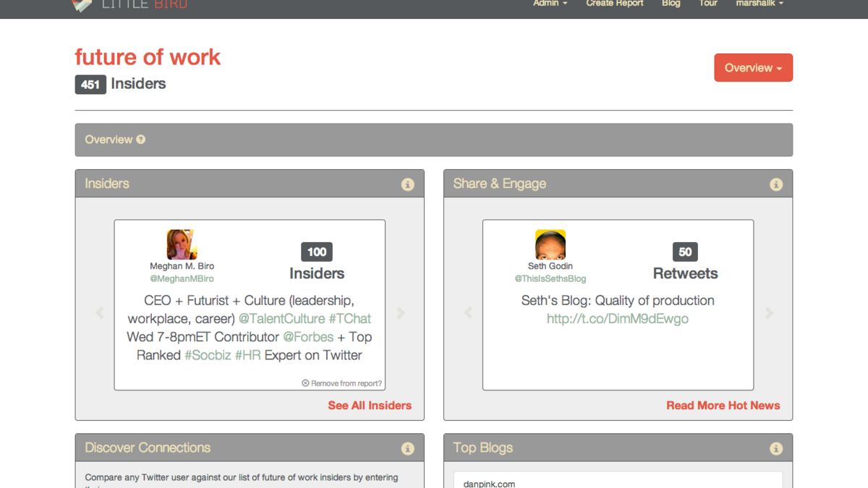Open the marshallk account dropdown

(x=759, y=4)
